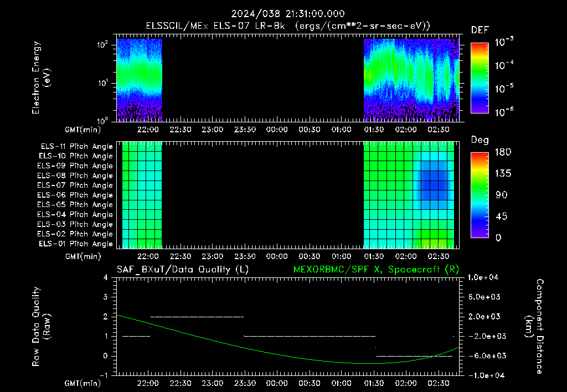Click the ELS-08 Pitch Angle row label

coord(75,176)
